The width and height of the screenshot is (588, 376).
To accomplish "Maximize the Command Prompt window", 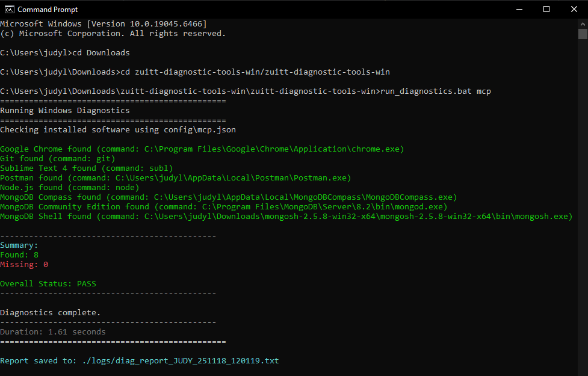I will point(546,9).
